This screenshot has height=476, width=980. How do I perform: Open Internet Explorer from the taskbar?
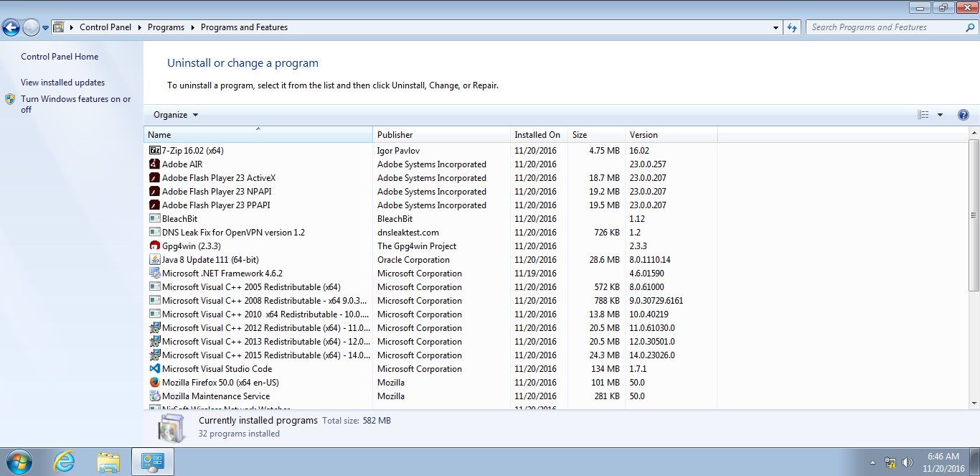click(x=64, y=462)
